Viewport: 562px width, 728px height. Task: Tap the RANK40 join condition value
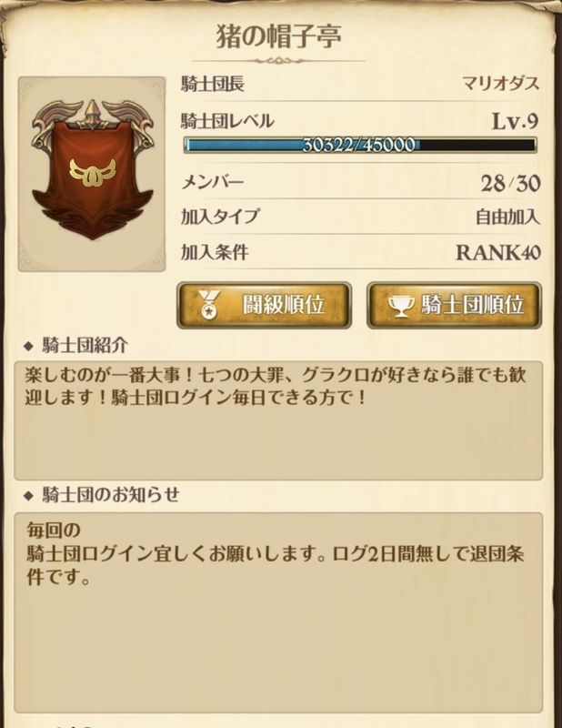click(x=497, y=253)
